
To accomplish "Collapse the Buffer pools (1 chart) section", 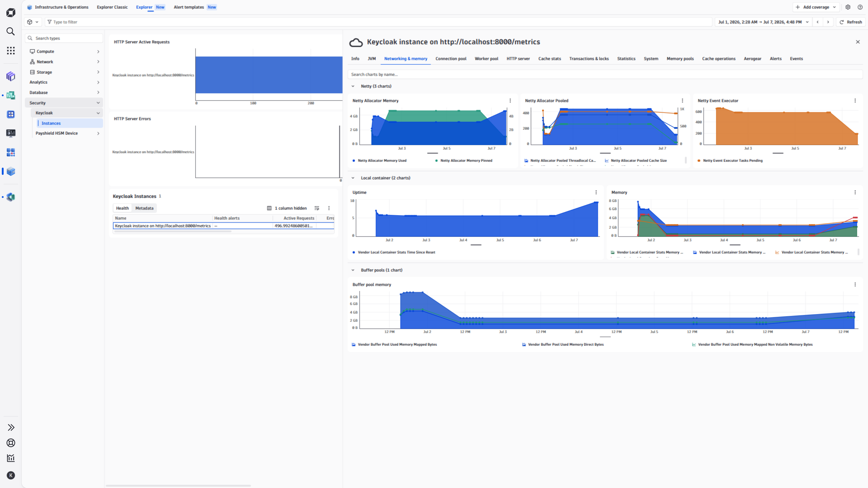I will pyautogui.click(x=353, y=270).
